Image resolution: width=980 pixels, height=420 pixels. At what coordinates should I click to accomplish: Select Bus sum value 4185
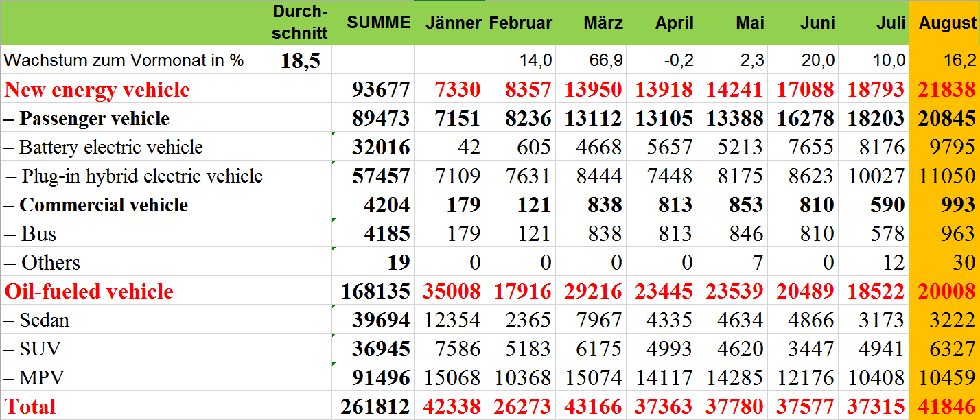(386, 234)
